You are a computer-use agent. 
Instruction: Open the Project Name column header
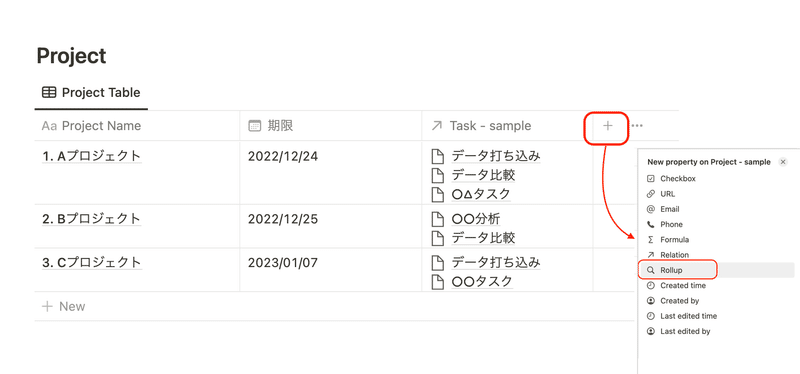137,126
